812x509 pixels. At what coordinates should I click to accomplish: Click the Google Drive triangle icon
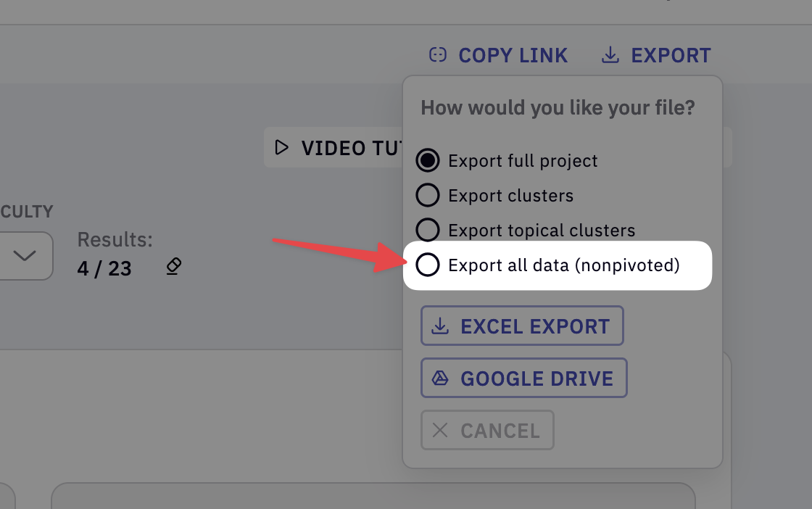coord(440,378)
